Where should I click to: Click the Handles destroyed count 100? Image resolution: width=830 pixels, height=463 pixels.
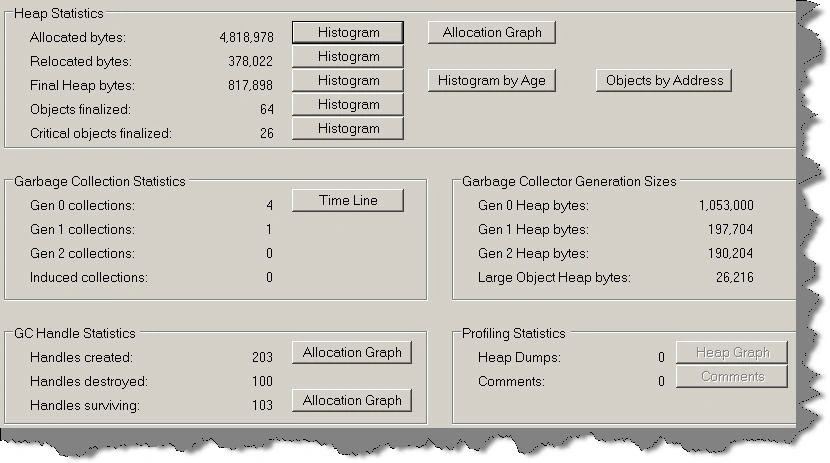[x=262, y=381]
